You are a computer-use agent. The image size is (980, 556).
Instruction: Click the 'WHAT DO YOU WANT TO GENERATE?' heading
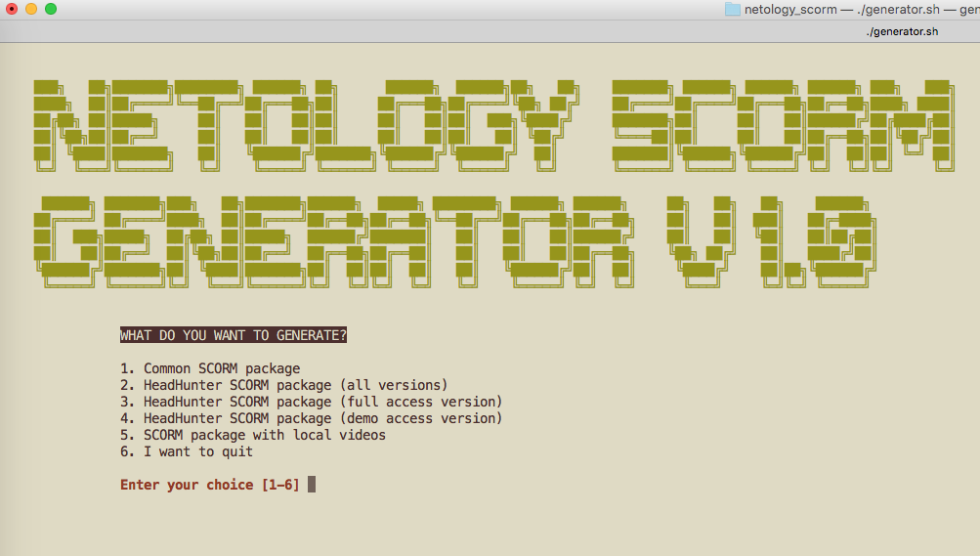(x=234, y=335)
